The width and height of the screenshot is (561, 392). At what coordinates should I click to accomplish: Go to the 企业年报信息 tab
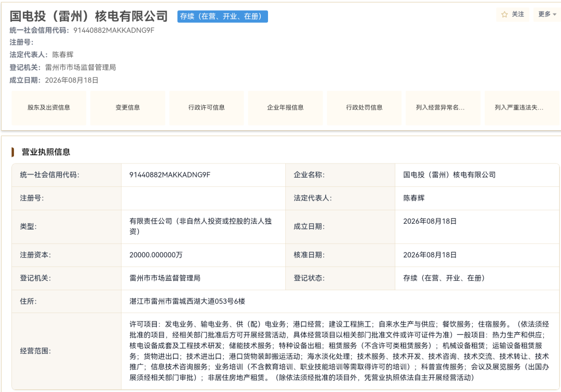tap(286, 107)
